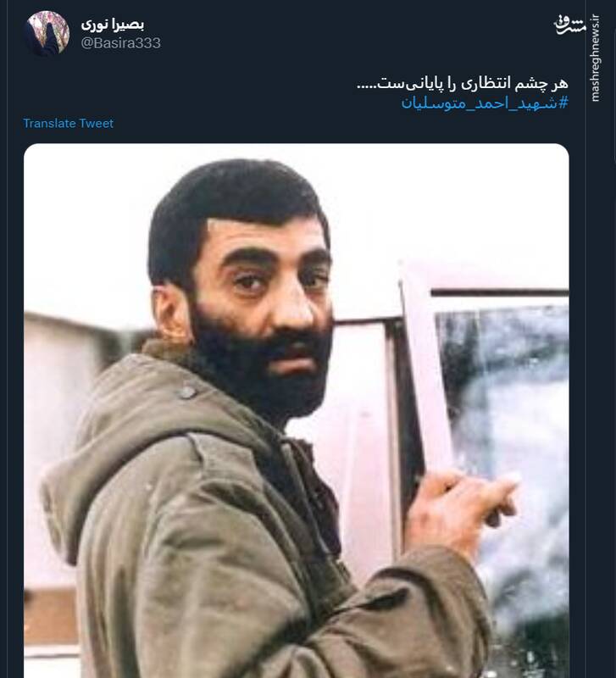Click the Mashregh calligraphy logo watermark
Viewport: 616px width, 678px height.
[569, 25]
